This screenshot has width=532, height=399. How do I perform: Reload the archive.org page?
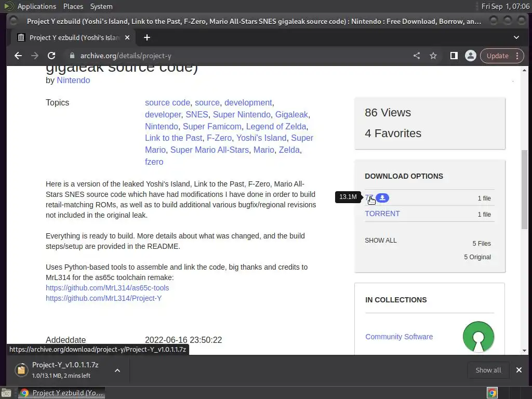click(51, 56)
